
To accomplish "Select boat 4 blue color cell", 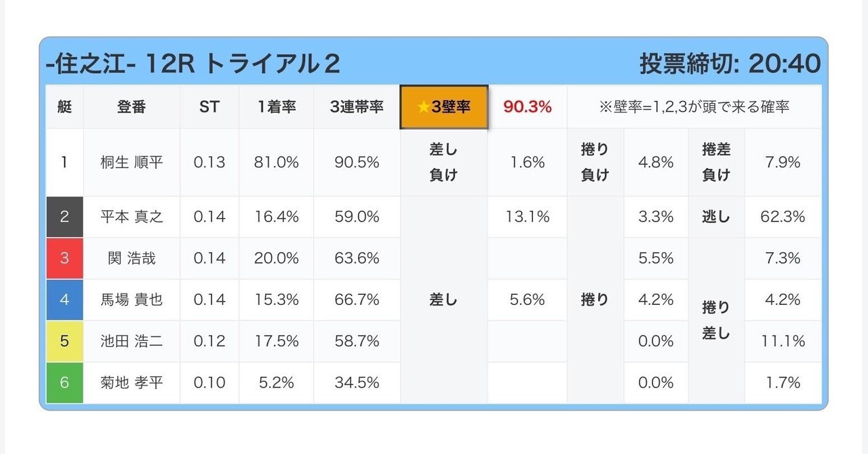I will [x=64, y=300].
